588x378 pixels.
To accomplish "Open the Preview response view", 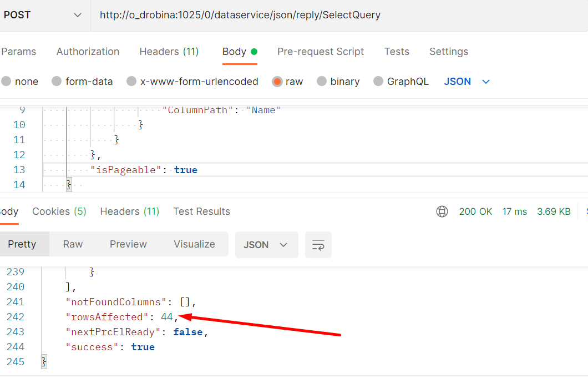I will click(x=128, y=244).
